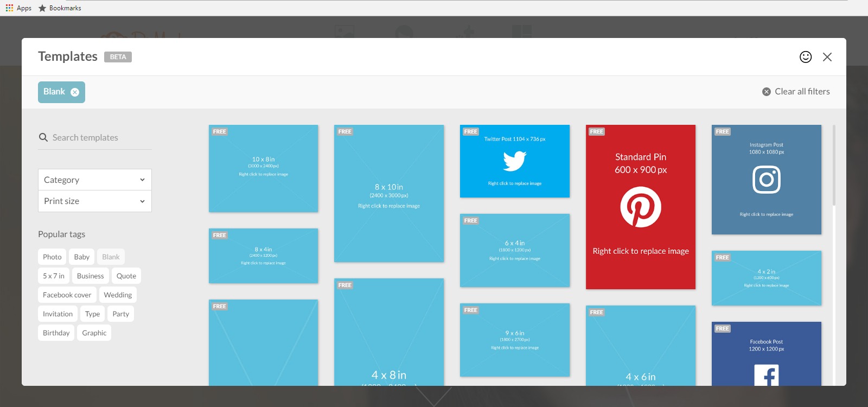The width and height of the screenshot is (868, 407).
Task: Choose the 4 x 6 in template
Action: [641, 346]
